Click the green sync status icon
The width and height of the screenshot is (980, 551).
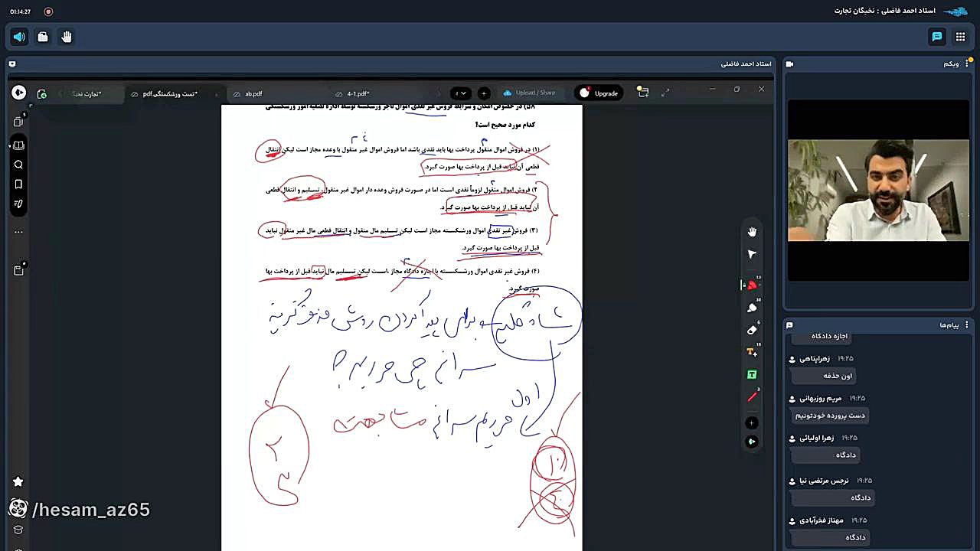42,93
